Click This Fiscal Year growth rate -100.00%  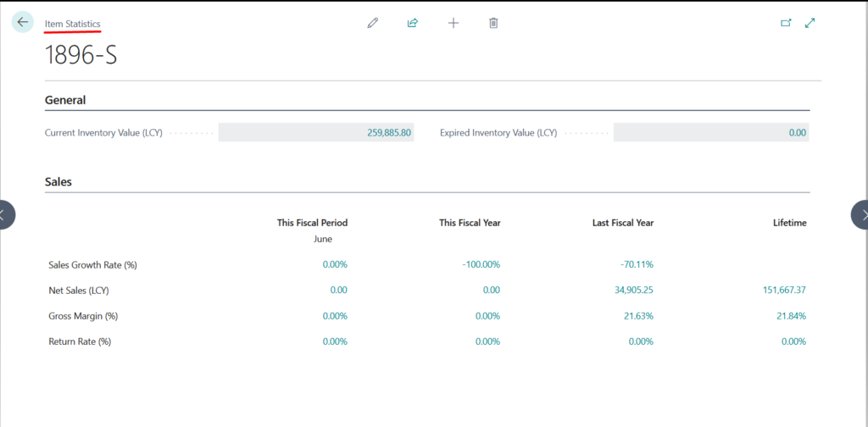[481, 264]
